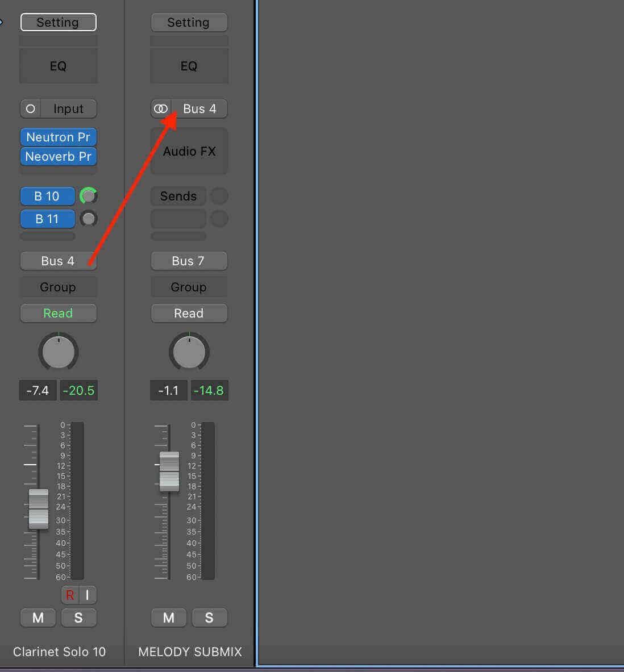The image size is (624, 672).
Task: Click the -1.1 gain field on MELODY SUBMIX
Action: point(169,390)
